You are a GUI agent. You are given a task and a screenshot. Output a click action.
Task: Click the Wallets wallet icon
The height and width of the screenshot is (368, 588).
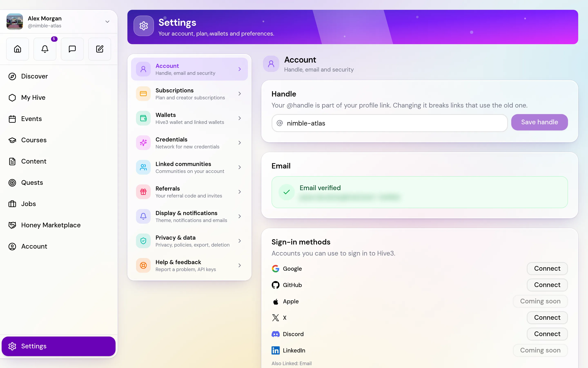pyautogui.click(x=143, y=118)
